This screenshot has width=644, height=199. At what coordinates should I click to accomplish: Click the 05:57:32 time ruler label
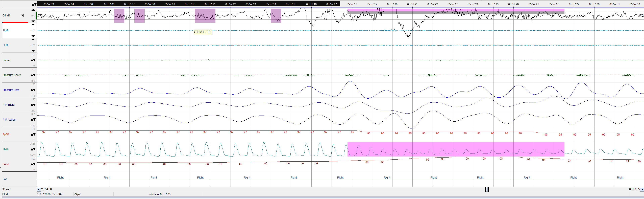point(634,4)
